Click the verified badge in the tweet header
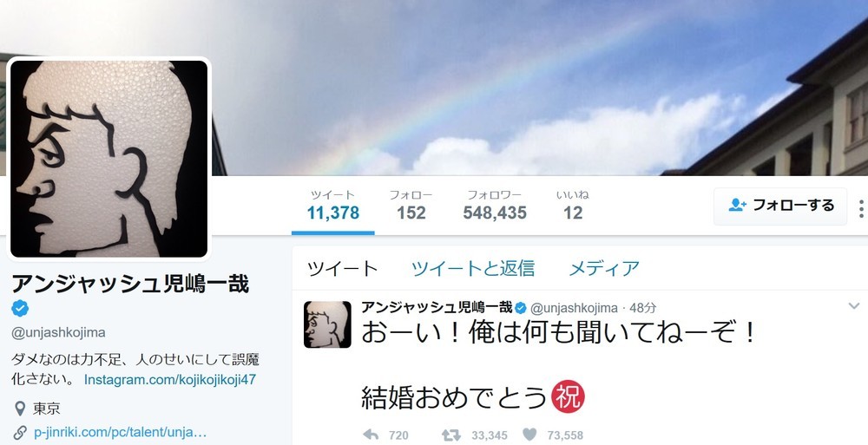The height and width of the screenshot is (445, 868). pos(520,308)
